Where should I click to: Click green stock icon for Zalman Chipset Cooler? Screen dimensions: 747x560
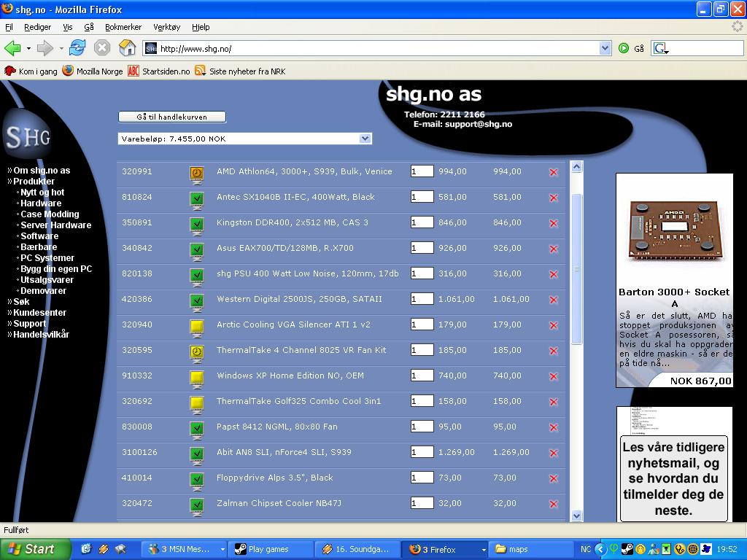coord(197,506)
